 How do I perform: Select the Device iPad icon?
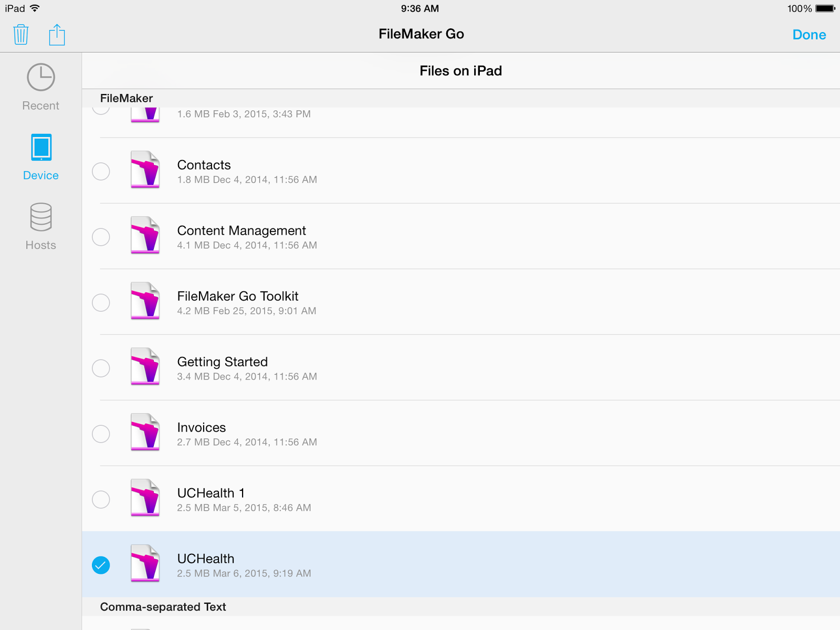tap(41, 148)
